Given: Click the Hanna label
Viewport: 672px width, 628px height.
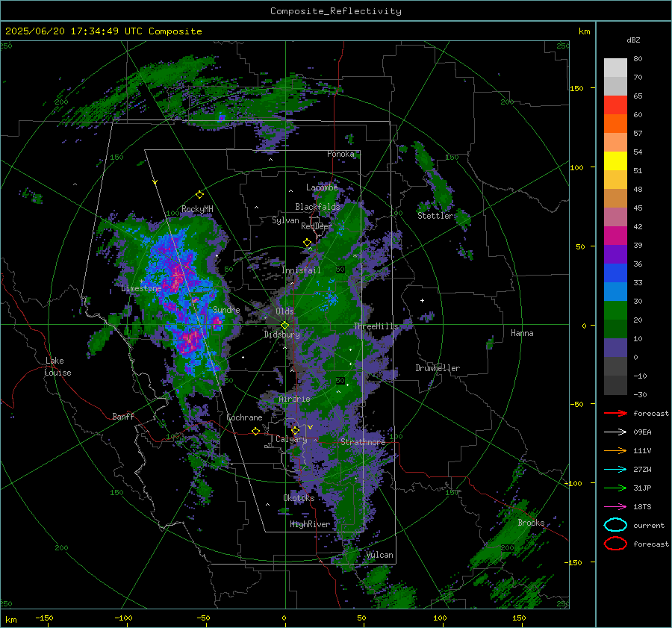Looking at the screenshot, I should coord(522,333).
